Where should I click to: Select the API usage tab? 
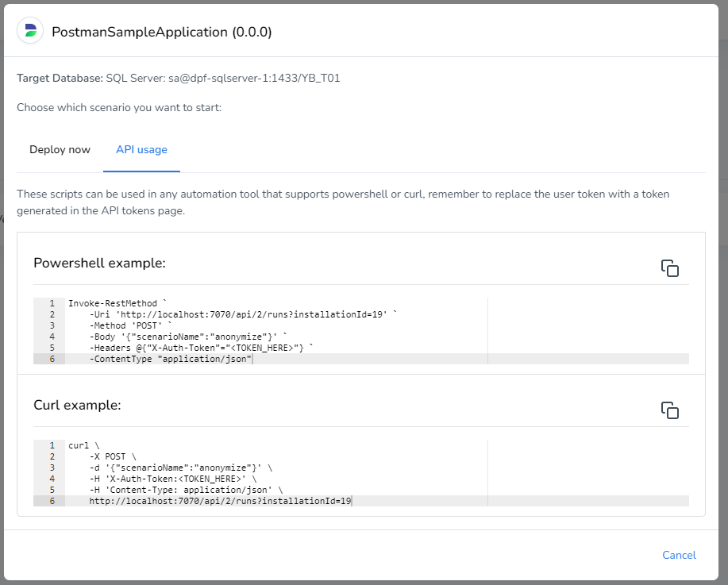141,149
